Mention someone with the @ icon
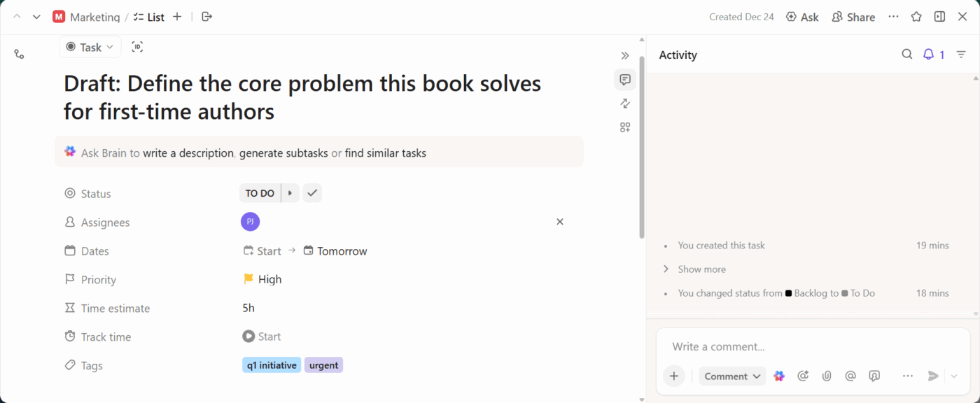Image resolution: width=980 pixels, height=403 pixels. (850, 376)
